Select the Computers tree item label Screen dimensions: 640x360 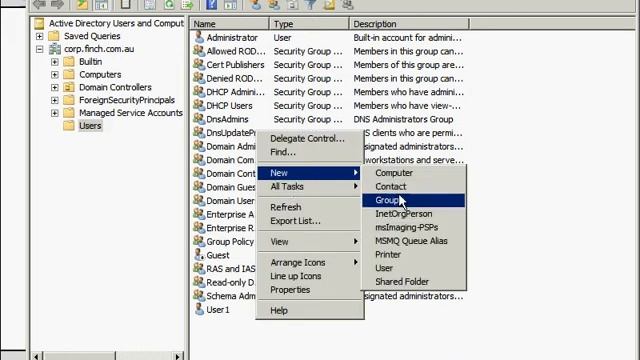(x=100, y=75)
